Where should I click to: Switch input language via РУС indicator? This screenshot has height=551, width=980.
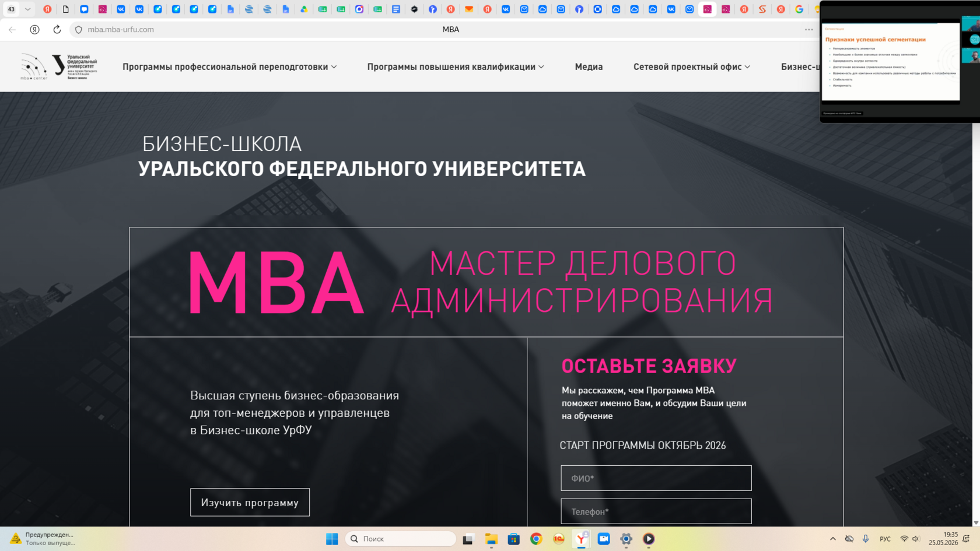[885, 539]
